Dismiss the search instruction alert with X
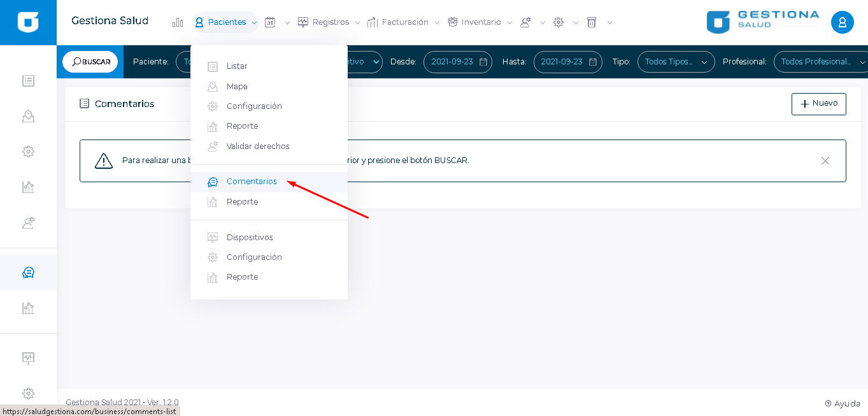868x416 pixels. tap(825, 161)
